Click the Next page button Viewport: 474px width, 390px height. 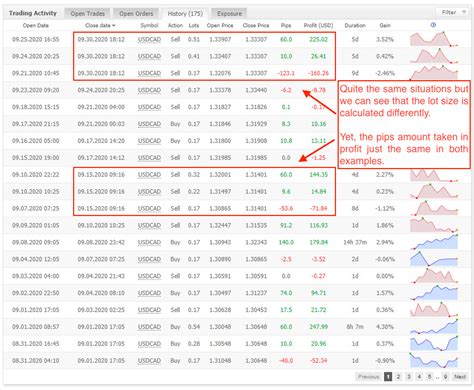[460, 377]
